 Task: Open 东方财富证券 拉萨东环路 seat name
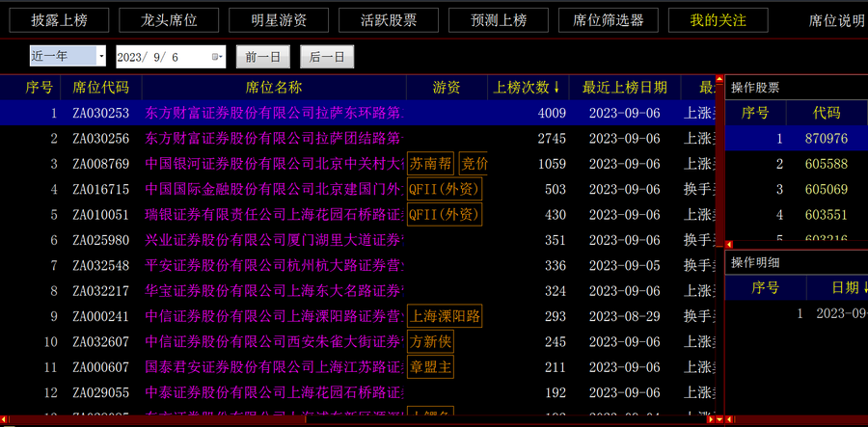point(275,114)
